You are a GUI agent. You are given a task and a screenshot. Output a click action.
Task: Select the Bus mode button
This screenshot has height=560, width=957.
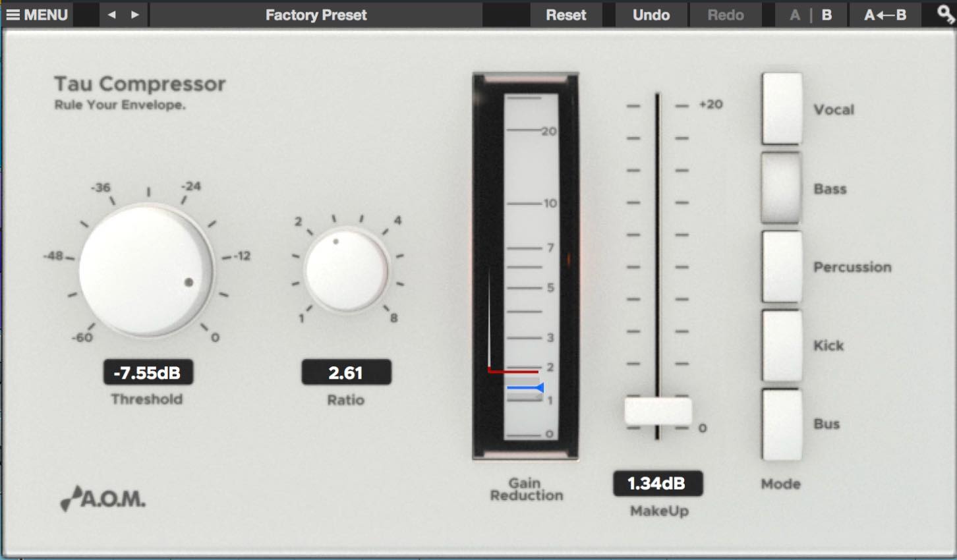coord(782,424)
